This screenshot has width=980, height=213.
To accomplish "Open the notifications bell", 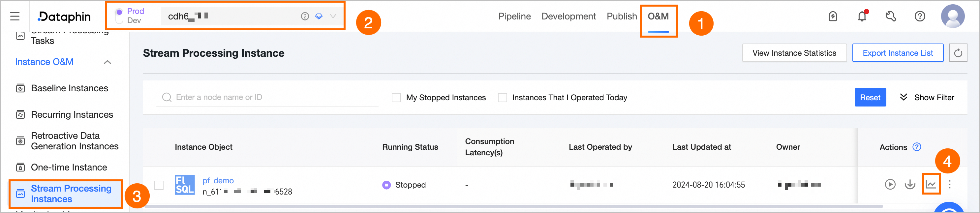I will [x=862, y=16].
